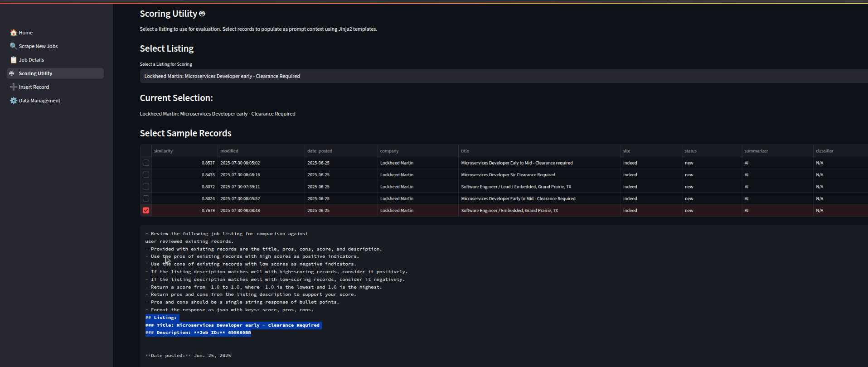Click the emoji icon beside Scoring Utility heading
Screen dimensions: 868x367
click(x=202, y=14)
